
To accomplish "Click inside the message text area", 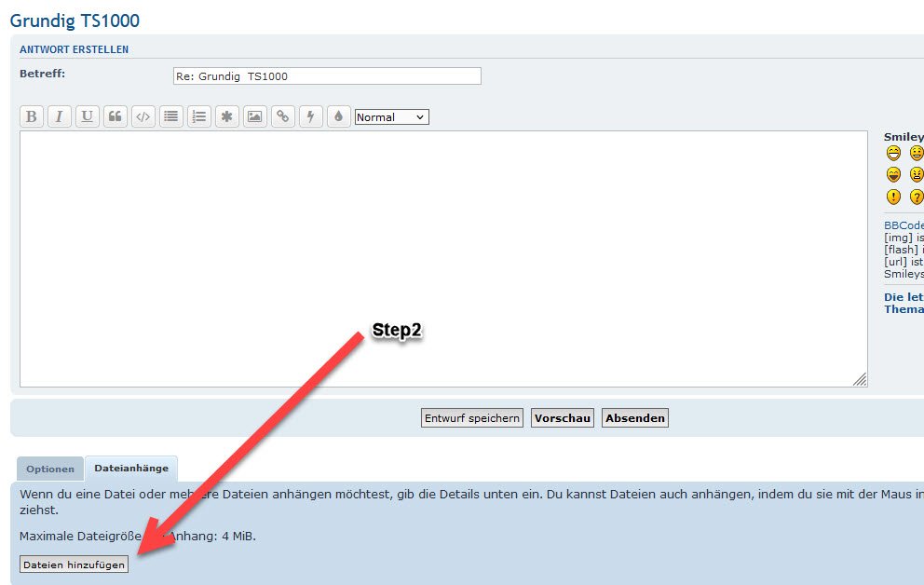I will click(x=443, y=259).
